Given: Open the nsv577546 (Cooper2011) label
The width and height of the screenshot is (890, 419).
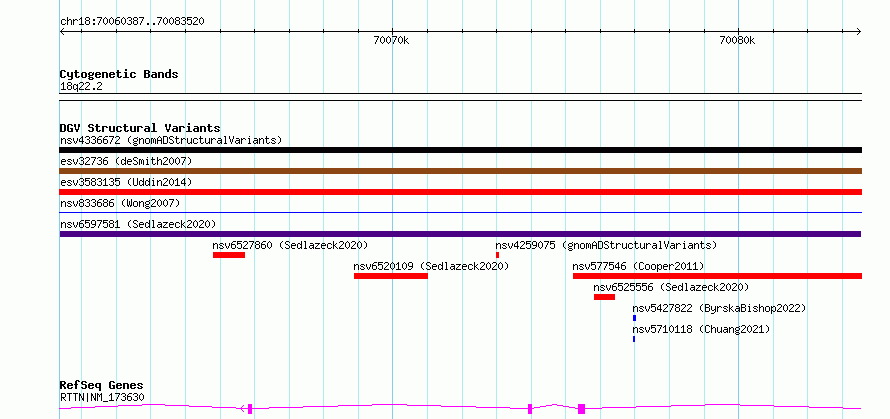Looking at the screenshot, I should 639,266.
